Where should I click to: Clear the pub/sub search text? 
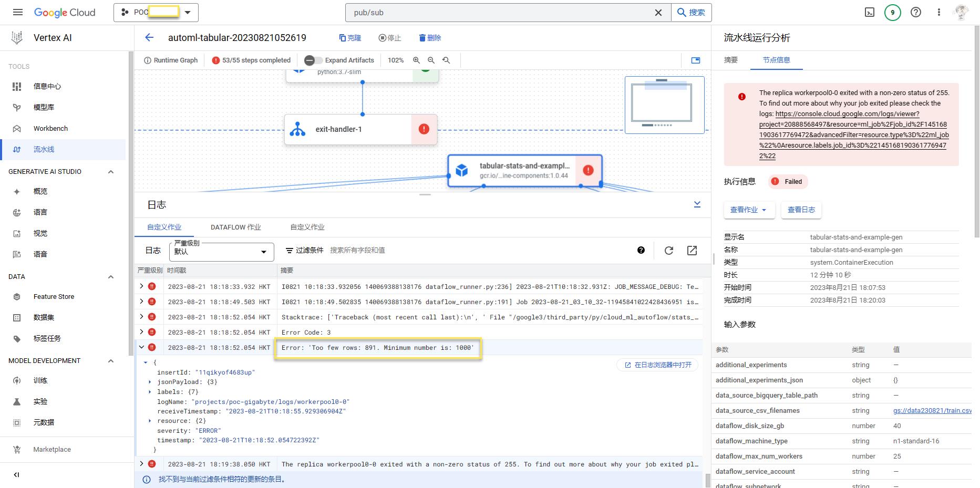(658, 13)
